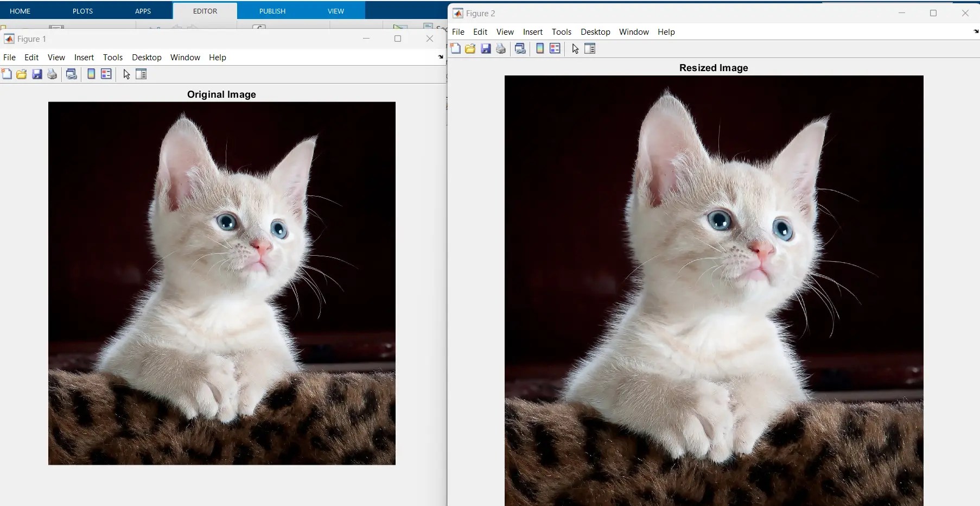Screen dimensions: 980x506
Task: Open the Tools menu in Figure 2
Action: tap(562, 32)
